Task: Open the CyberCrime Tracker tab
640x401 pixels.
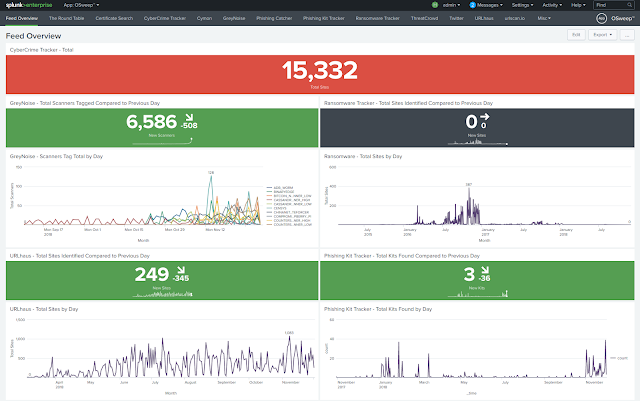Action: click(165, 18)
